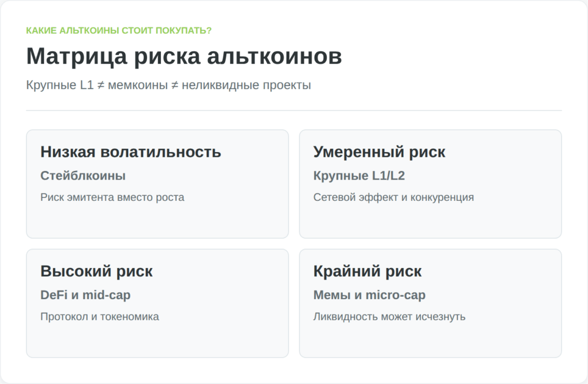588x384 pixels.
Task: Click the subtitle 'Крупные L1 ≠ мемкоины ≠ неликвидные проекты'
Action: coord(168,85)
